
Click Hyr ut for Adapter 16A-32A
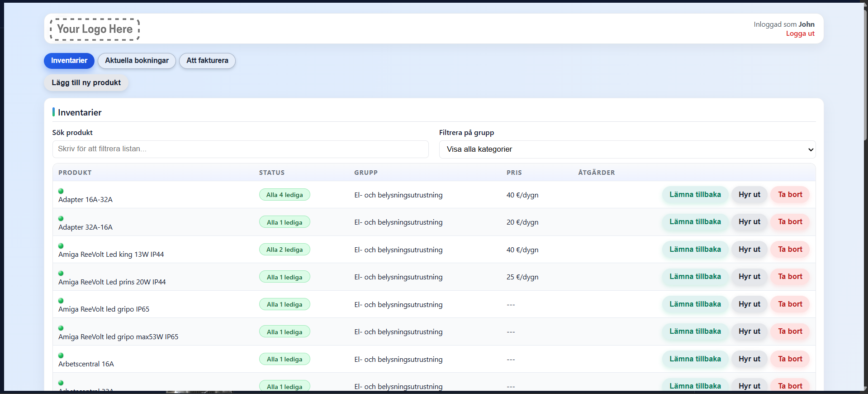749,195
